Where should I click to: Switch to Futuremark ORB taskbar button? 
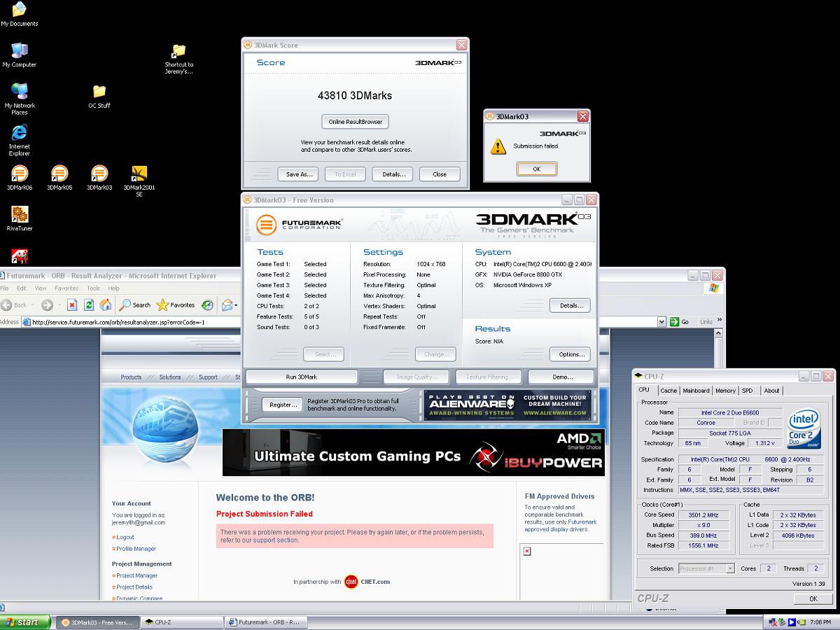pyautogui.click(x=265, y=622)
